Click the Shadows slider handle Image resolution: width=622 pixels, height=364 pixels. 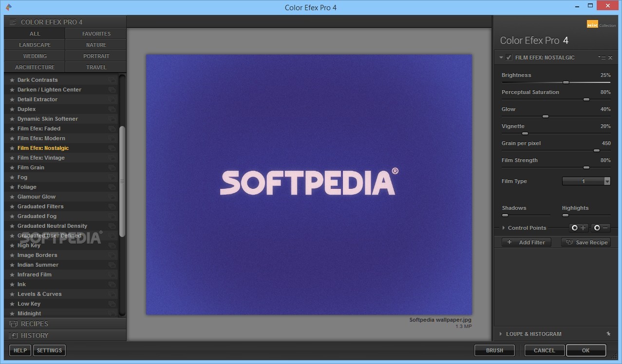(x=505, y=215)
